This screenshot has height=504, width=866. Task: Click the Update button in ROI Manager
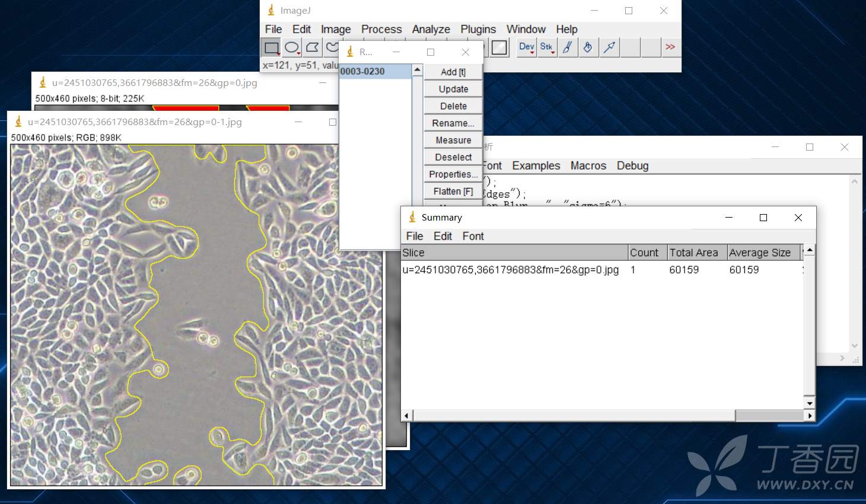point(453,89)
